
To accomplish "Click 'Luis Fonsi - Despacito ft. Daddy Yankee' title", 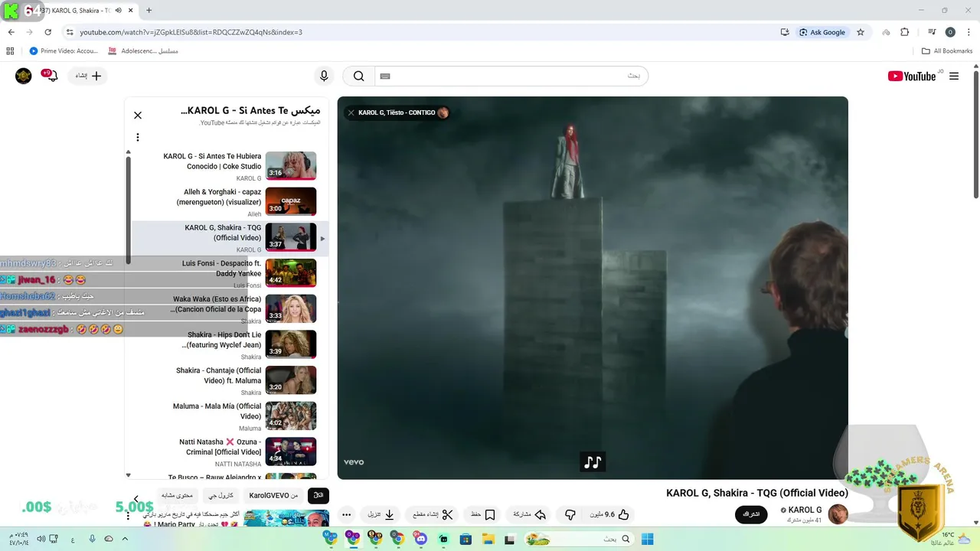I will click(222, 269).
